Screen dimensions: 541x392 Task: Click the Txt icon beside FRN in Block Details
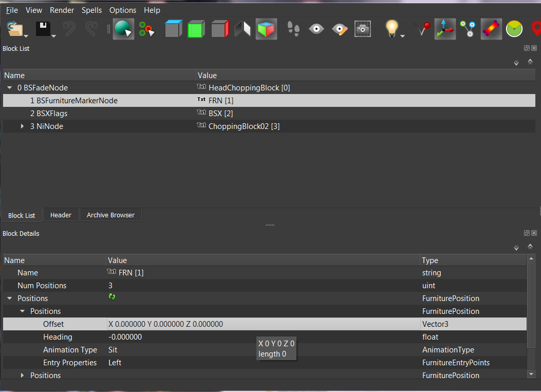point(111,272)
